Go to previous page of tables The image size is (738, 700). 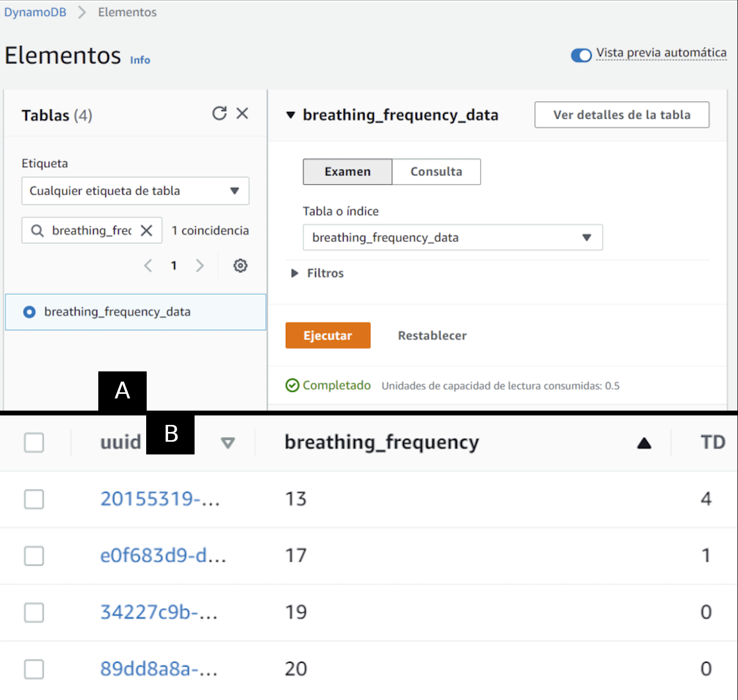(x=148, y=265)
